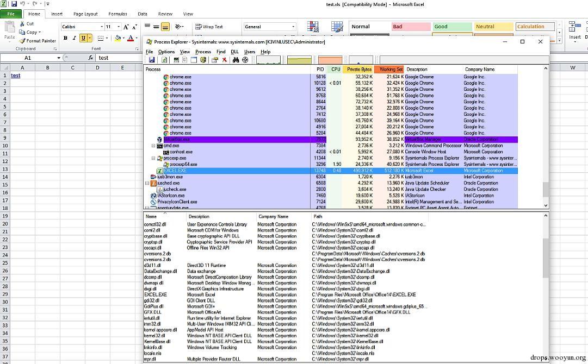Open the Options menu in Process Explorer
Viewport: 588px width, 364px height.
[x=166, y=52]
